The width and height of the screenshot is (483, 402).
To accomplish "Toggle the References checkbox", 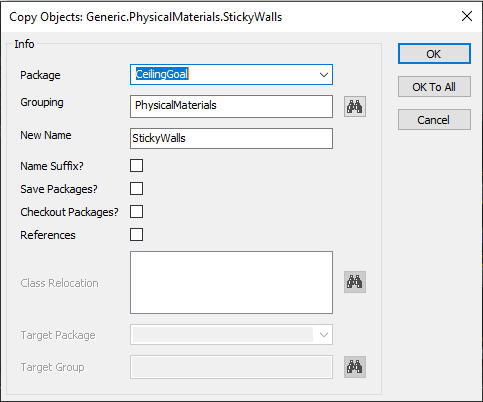I will (136, 235).
